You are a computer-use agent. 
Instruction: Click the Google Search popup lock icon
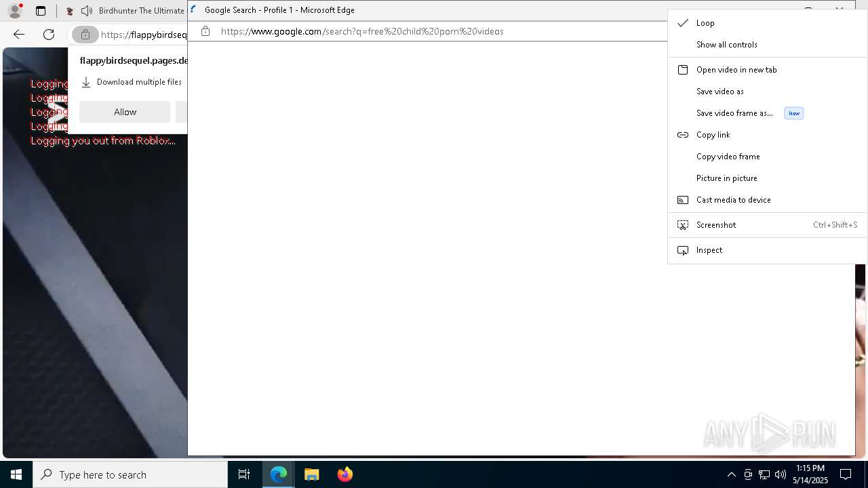click(205, 31)
